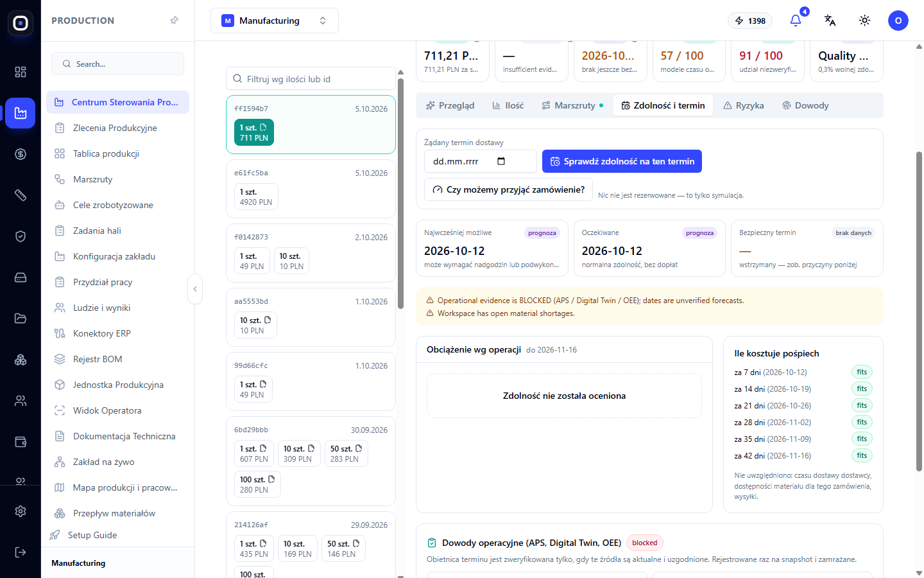This screenshot has height=578, width=924.
Task: Open the notifications bell
Action: click(796, 21)
